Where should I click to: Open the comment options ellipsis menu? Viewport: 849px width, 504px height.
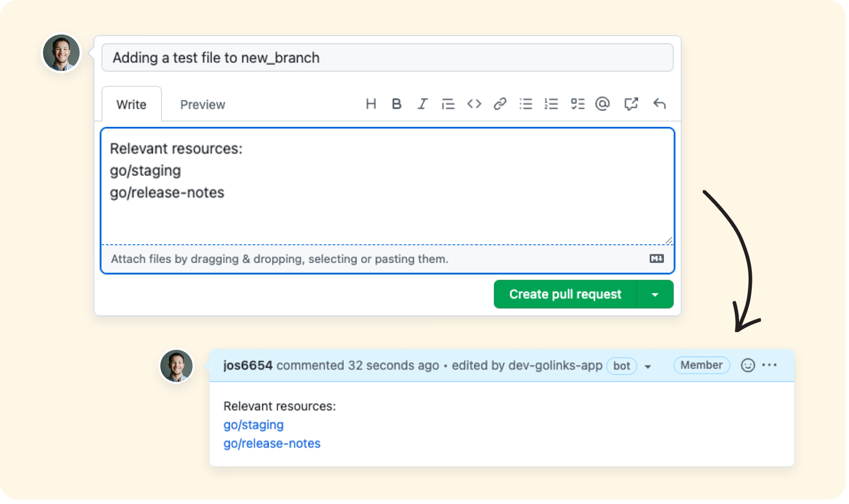coord(770,365)
